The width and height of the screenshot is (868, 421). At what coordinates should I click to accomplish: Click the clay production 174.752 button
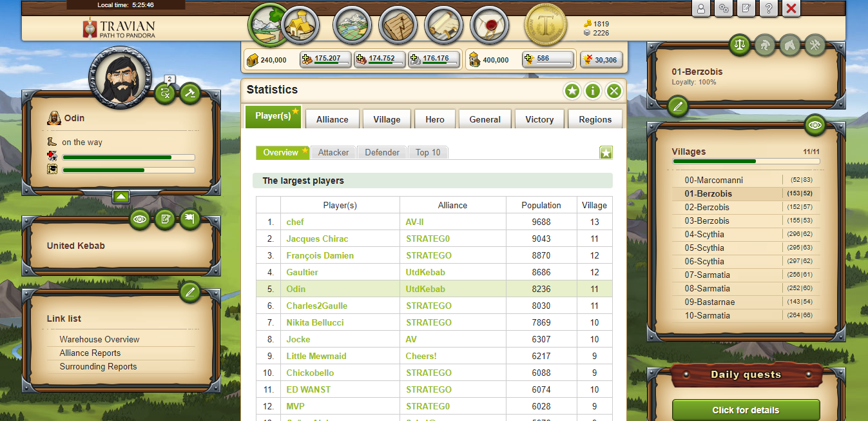click(381, 59)
